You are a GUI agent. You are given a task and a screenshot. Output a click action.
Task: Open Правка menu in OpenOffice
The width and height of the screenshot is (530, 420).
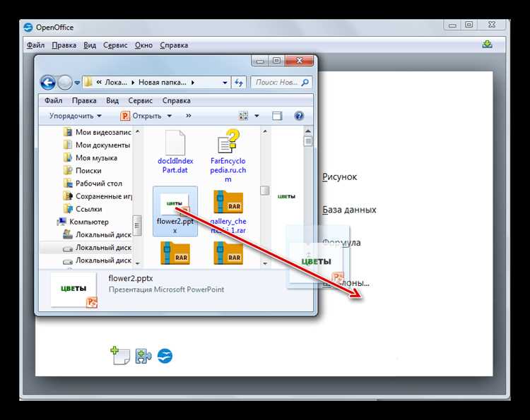pyautogui.click(x=64, y=45)
